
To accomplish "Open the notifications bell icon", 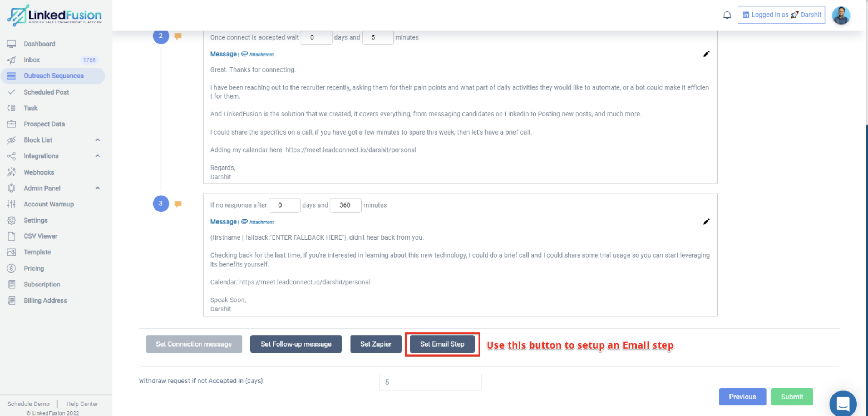I will coord(727,15).
